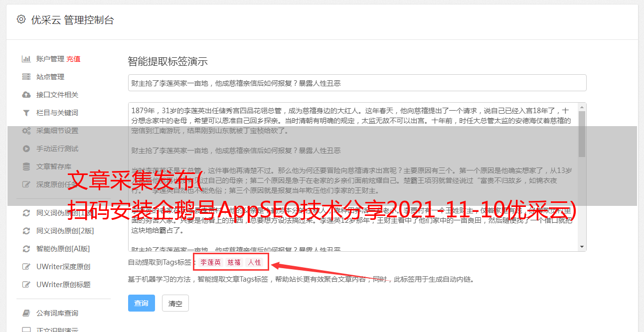Click the 清空 button
The image size is (644, 332).
[x=175, y=303]
